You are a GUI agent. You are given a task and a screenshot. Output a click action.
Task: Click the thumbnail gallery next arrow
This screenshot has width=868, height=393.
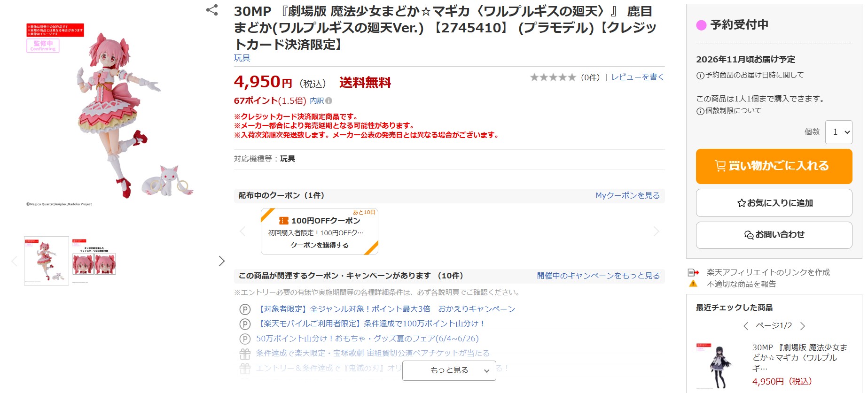pos(222,261)
